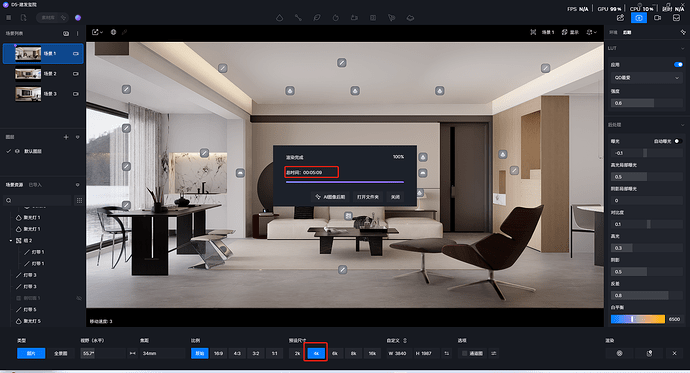Switch to the 已导入 tab
This screenshot has width=690, height=373.
pyautogui.click(x=35, y=185)
